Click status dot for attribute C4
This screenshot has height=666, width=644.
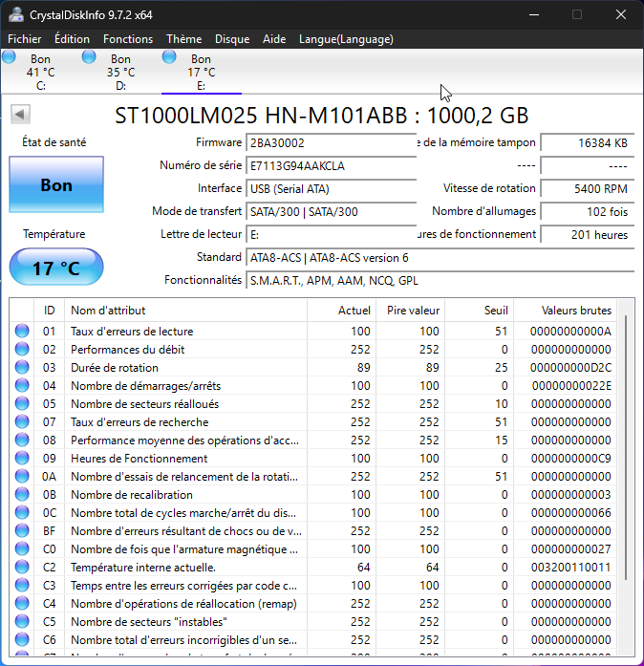pyautogui.click(x=22, y=604)
